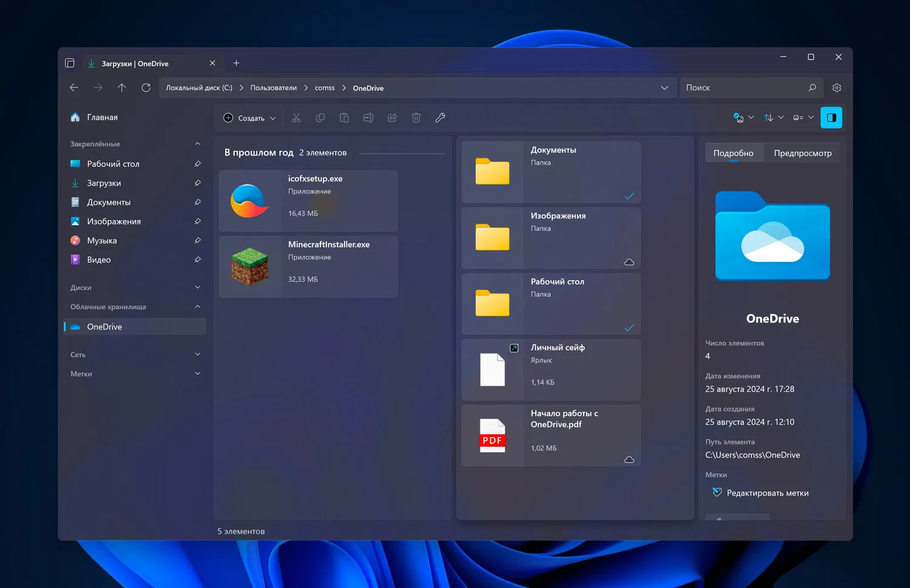Toggle the details pane button in the toolbar
Screen dimensions: 910x588
(831, 118)
